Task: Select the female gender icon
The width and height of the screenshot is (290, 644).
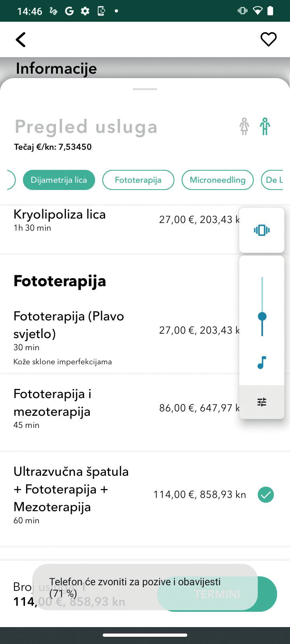Action: pyautogui.click(x=244, y=126)
